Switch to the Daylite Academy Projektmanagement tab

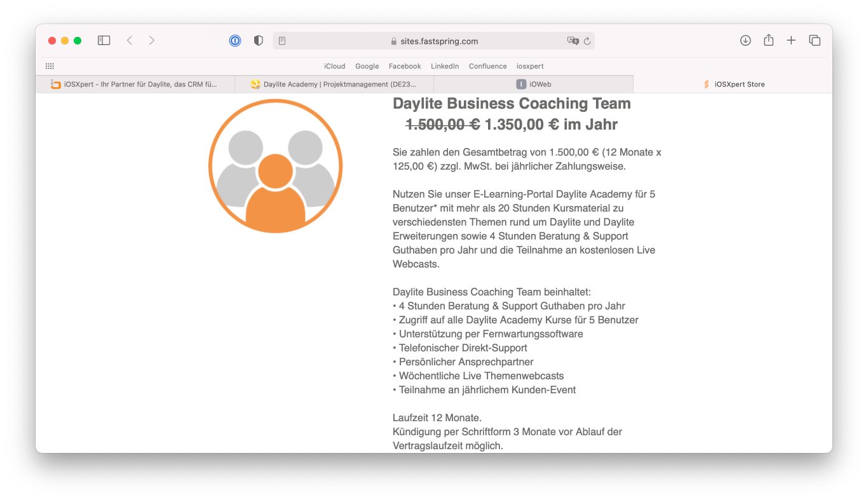click(x=334, y=84)
